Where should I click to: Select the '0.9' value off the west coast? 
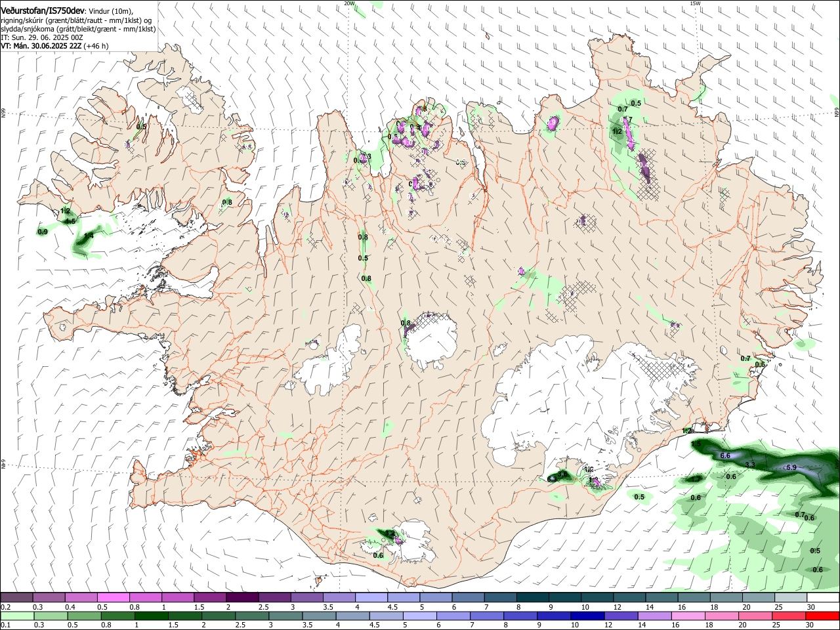point(43,232)
